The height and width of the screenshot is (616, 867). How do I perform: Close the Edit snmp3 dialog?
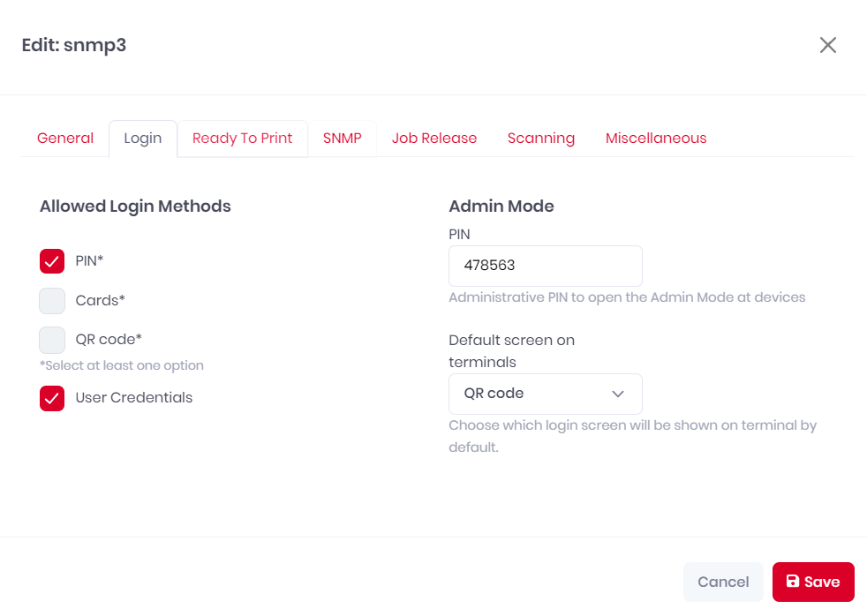[828, 45]
